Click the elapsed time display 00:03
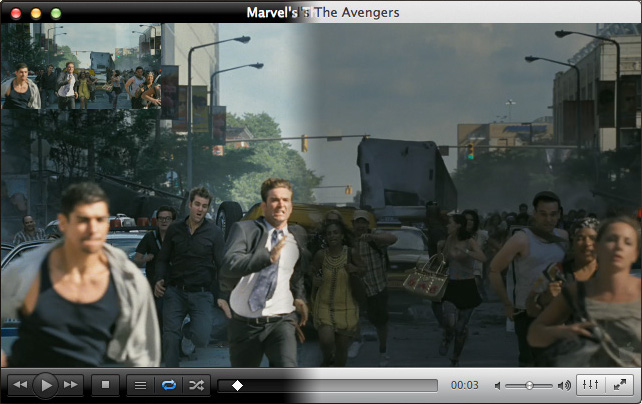The image size is (642, 404). pyautogui.click(x=464, y=385)
